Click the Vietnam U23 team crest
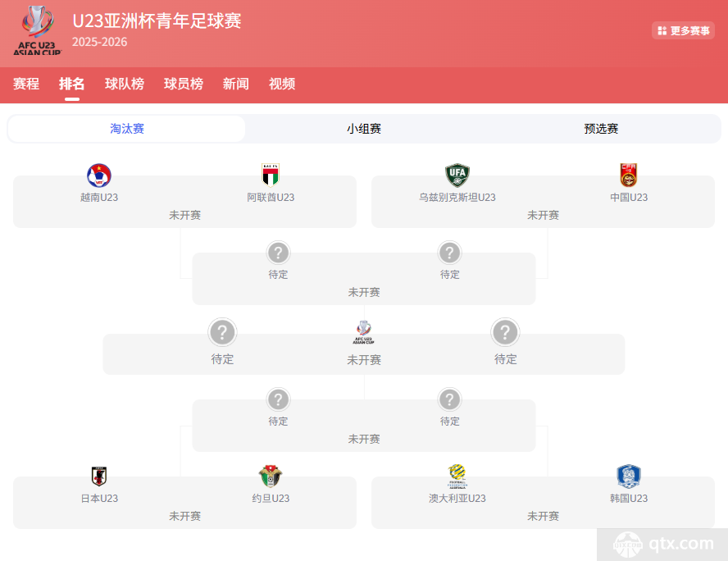Image resolution: width=728 pixels, height=561 pixels. 100,176
